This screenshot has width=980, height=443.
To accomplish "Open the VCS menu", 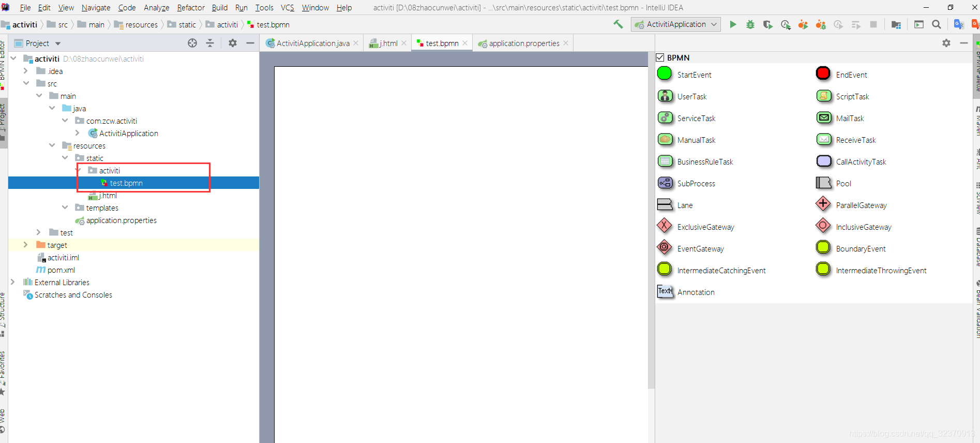I will coord(288,8).
